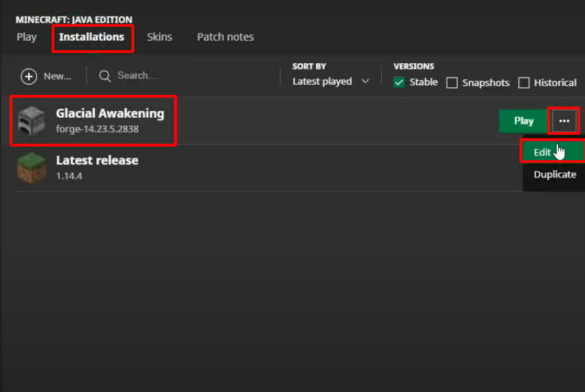Click the Minecraft: Java Edition title
This screenshot has height=392, width=585.
point(74,19)
